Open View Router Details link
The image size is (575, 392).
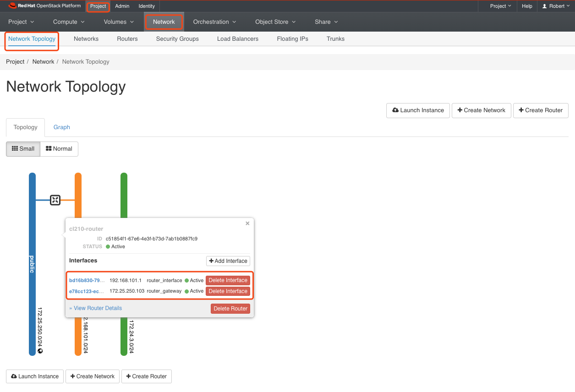click(96, 308)
